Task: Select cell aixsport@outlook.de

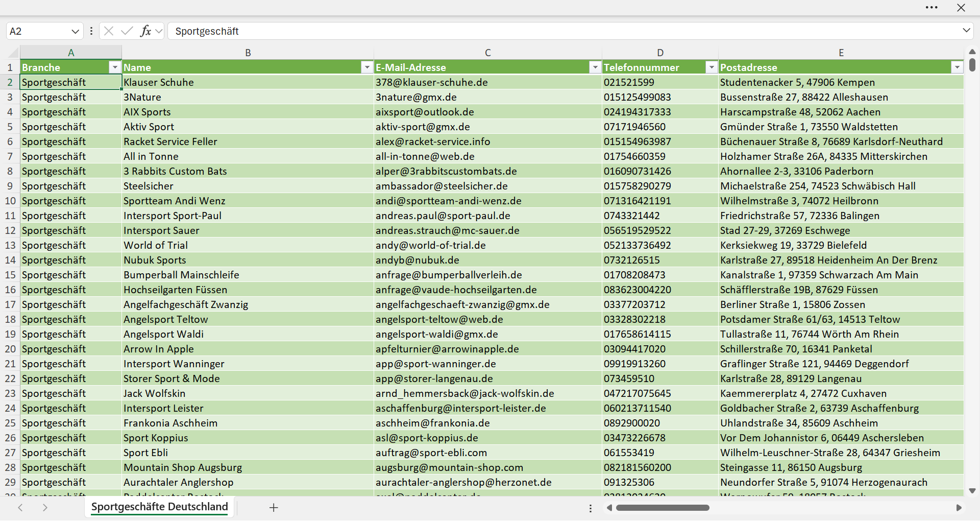Action: click(x=488, y=112)
